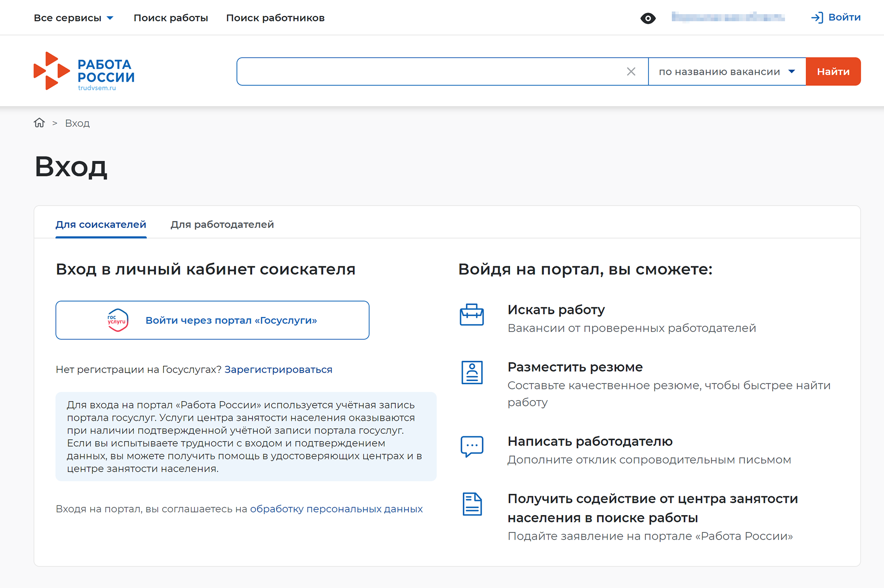Click the blurred region selector in header

[x=728, y=18]
